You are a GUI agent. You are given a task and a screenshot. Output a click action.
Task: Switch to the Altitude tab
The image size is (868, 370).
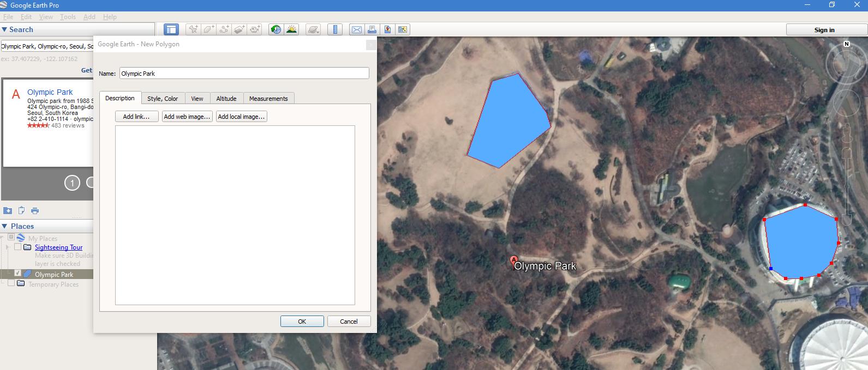(226, 99)
